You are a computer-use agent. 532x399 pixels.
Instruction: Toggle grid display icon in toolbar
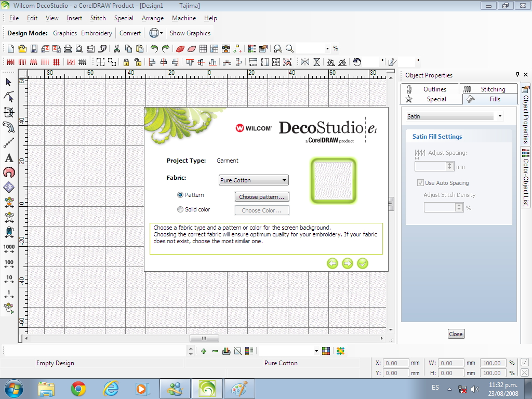point(203,48)
